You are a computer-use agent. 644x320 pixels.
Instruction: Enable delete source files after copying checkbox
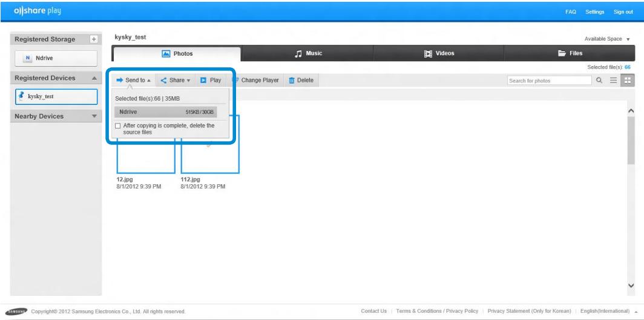click(x=118, y=125)
